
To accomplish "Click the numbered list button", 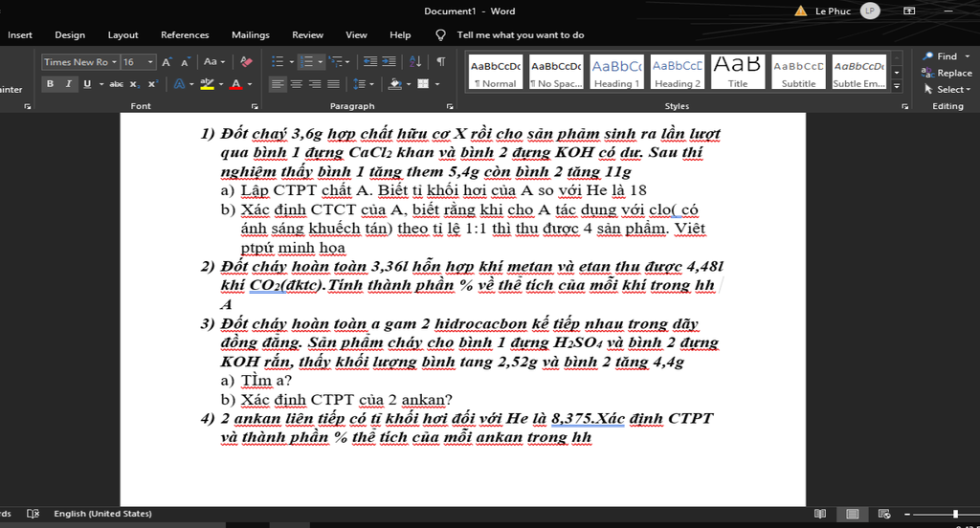I will [306, 62].
